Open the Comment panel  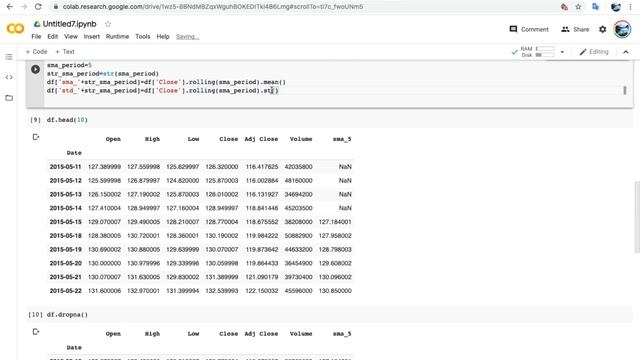(529, 29)
